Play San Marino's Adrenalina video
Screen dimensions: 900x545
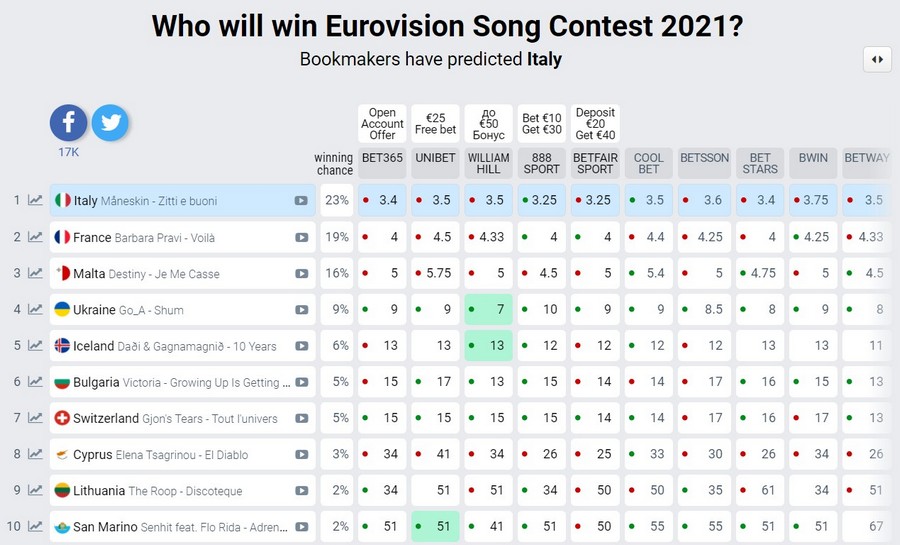[301, 527]
